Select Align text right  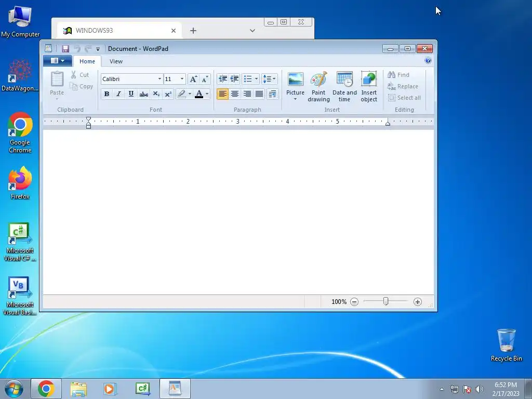[247, 94]
